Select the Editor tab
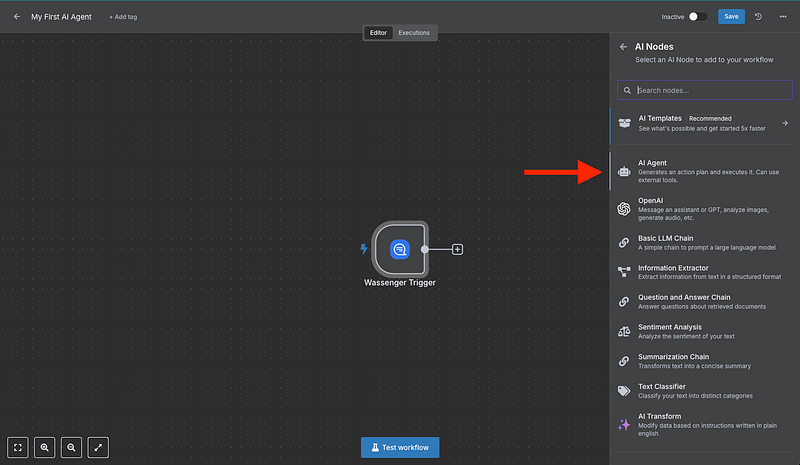 [x=378, y=33]
